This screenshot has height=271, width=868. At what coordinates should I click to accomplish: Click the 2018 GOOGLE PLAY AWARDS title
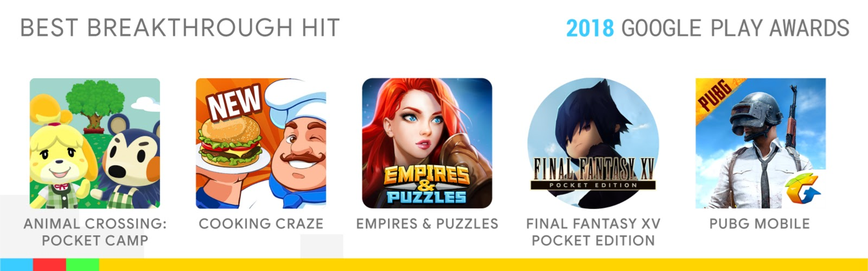pos(708,28)
